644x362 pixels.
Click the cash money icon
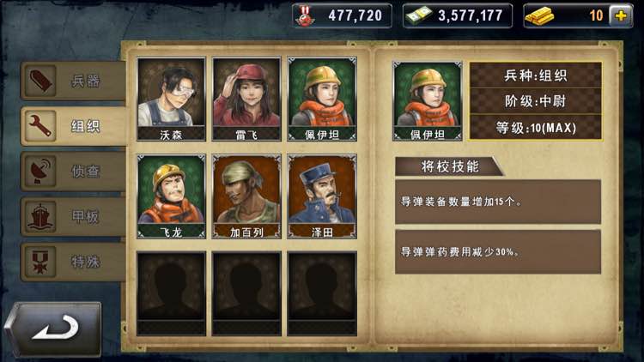point(418,15)
